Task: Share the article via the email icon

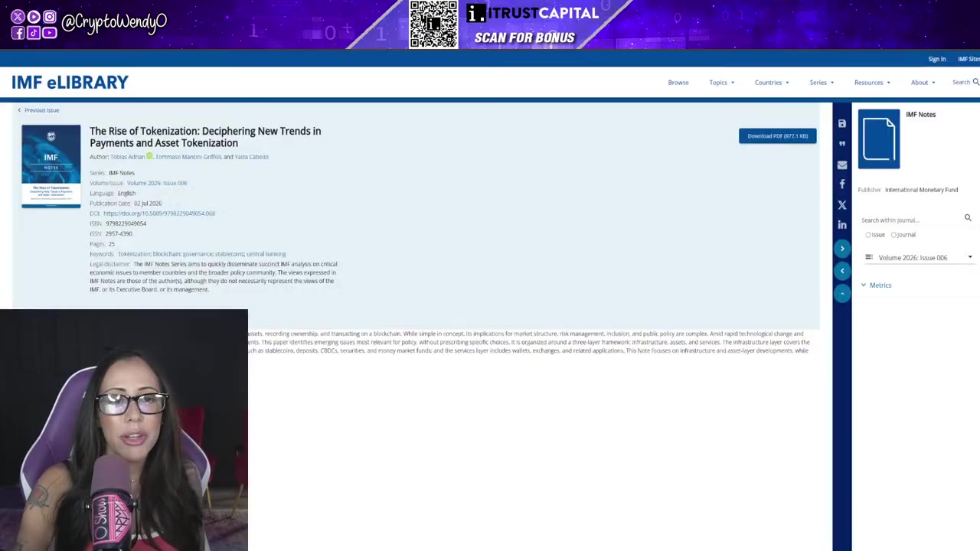Action: (842, 165)
